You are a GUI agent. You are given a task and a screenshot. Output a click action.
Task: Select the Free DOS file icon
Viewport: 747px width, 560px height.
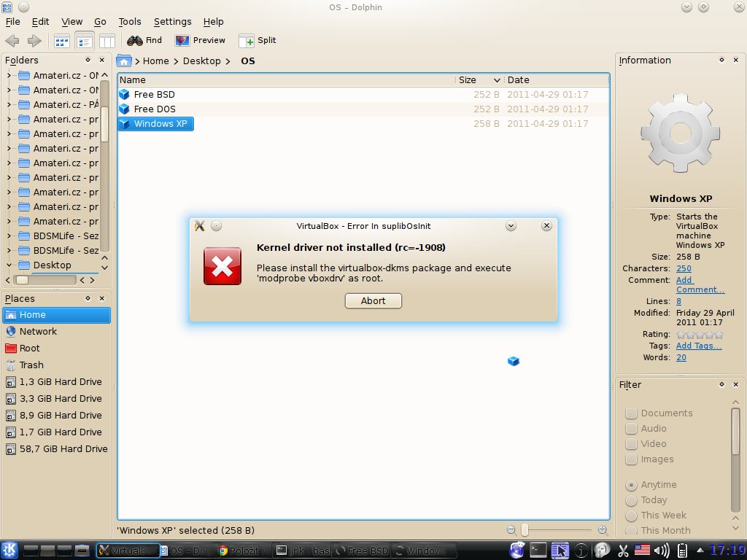(x=124, y=109)
